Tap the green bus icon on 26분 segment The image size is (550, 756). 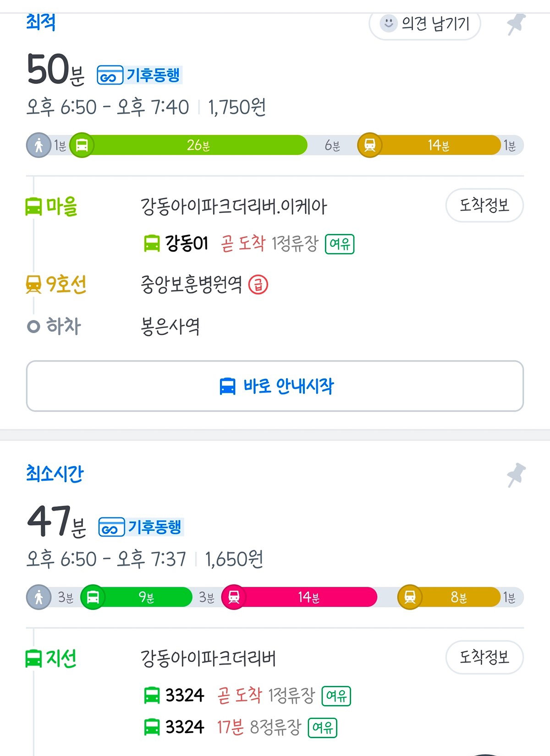click(x=82, y=145)
